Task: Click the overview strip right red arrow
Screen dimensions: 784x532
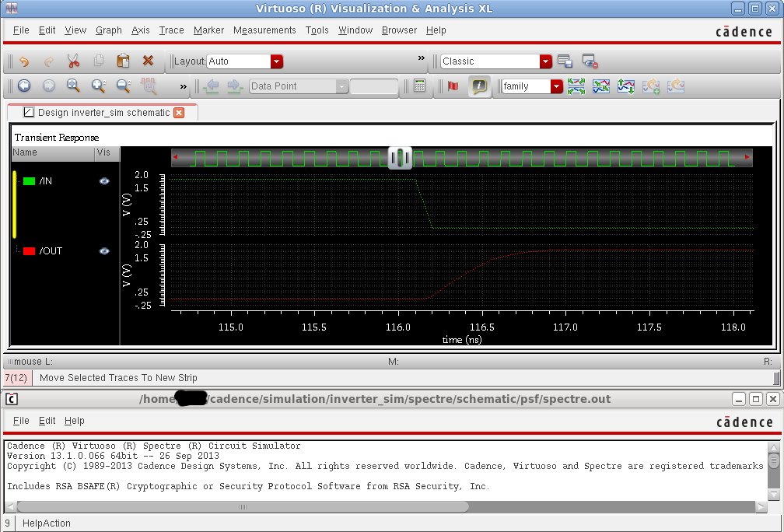Action: coord(747,157)
